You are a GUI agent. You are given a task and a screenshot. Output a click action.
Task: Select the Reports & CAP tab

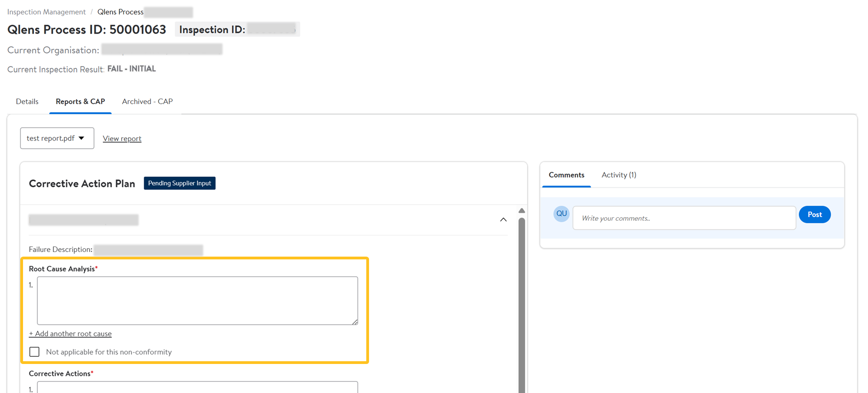click(x=80, y=101)
